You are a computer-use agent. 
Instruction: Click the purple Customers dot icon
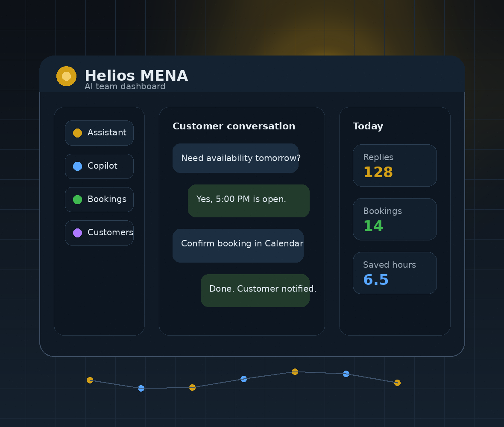[x=77, y=233]
